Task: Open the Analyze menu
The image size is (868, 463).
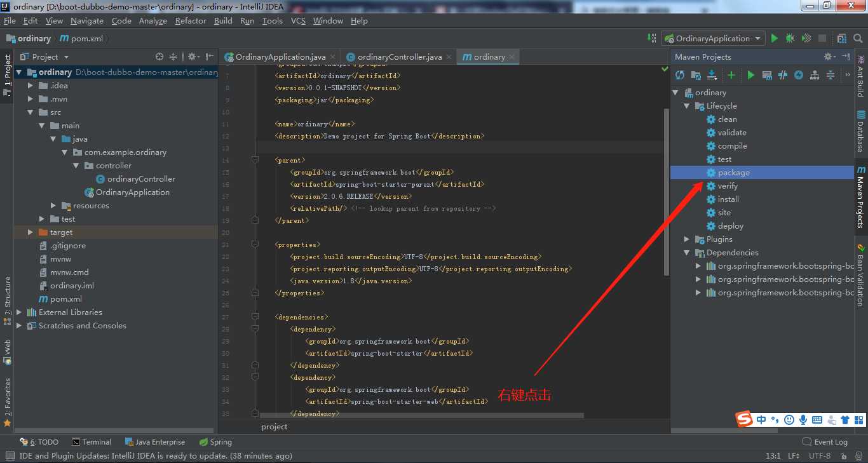Action: (153, 21)
